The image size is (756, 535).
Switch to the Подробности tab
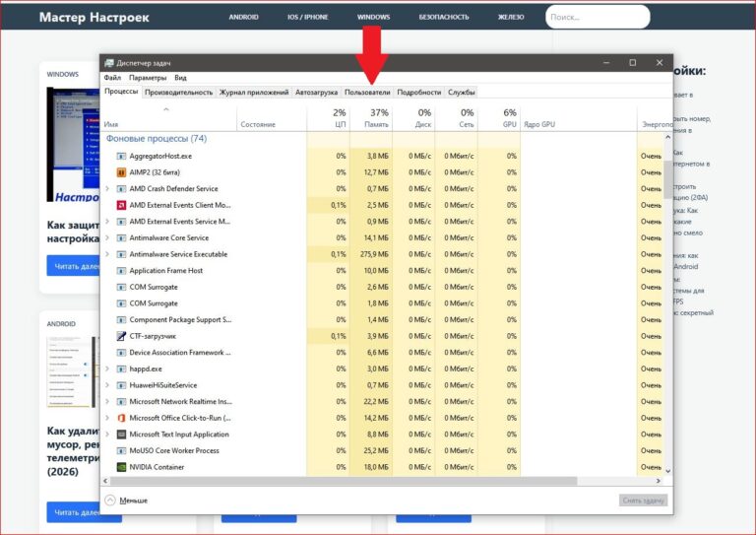[419, 93]
